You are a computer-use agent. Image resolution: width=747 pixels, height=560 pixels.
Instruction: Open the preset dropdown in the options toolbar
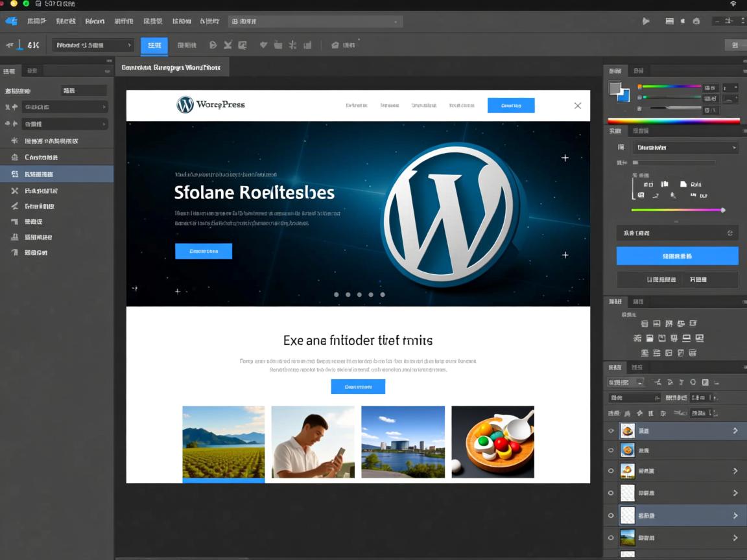[x=93, y=45]
